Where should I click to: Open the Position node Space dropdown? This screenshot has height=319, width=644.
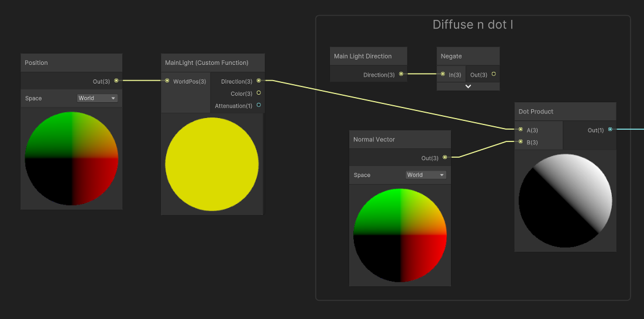tap(97, 98)
